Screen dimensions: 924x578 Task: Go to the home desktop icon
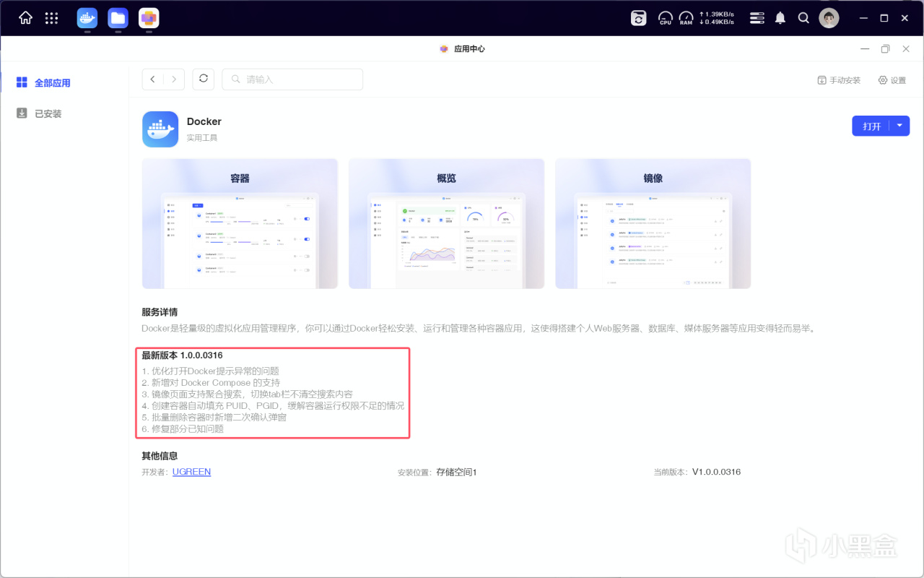25,18
